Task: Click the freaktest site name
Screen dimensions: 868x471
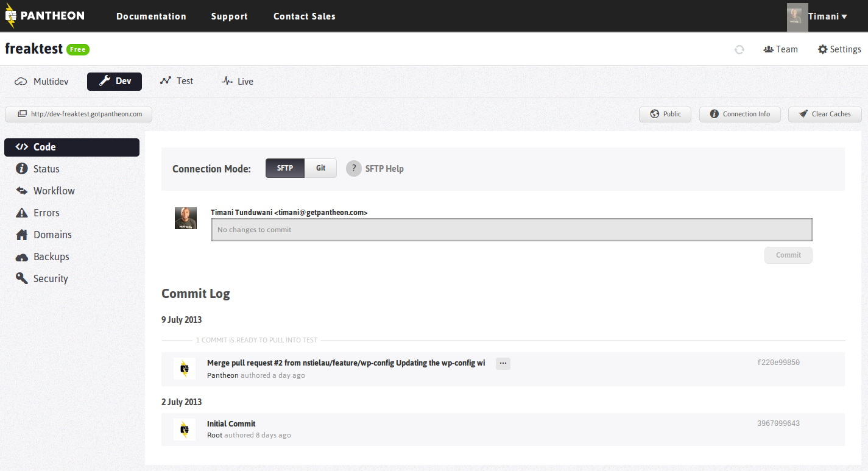Action: point(34,49)
